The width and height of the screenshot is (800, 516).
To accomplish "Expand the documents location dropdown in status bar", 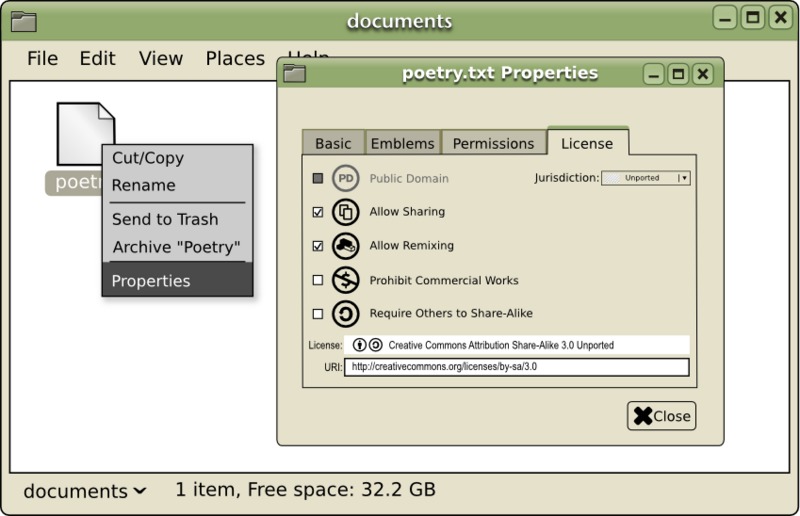I will click(85, 491).
